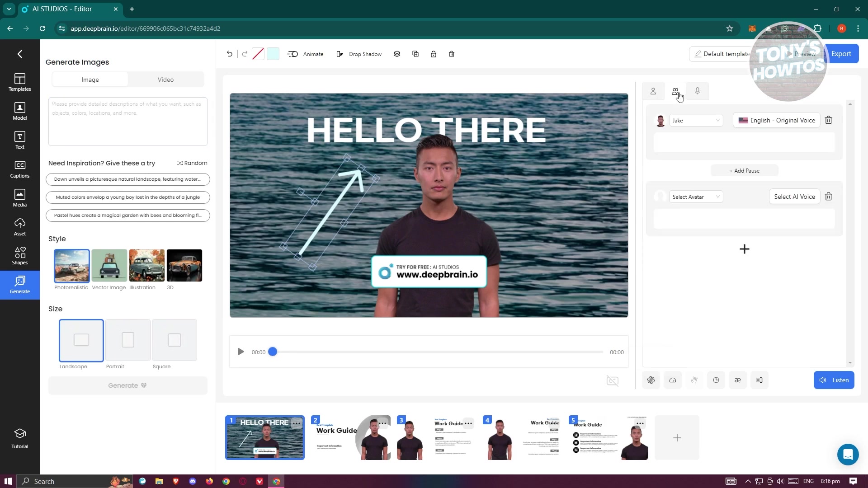Viewport: 868px width, 488px height.
Task: Delete the selected element via trash toolbar icon
Action: pyautogui.click(x=452, y=54)
